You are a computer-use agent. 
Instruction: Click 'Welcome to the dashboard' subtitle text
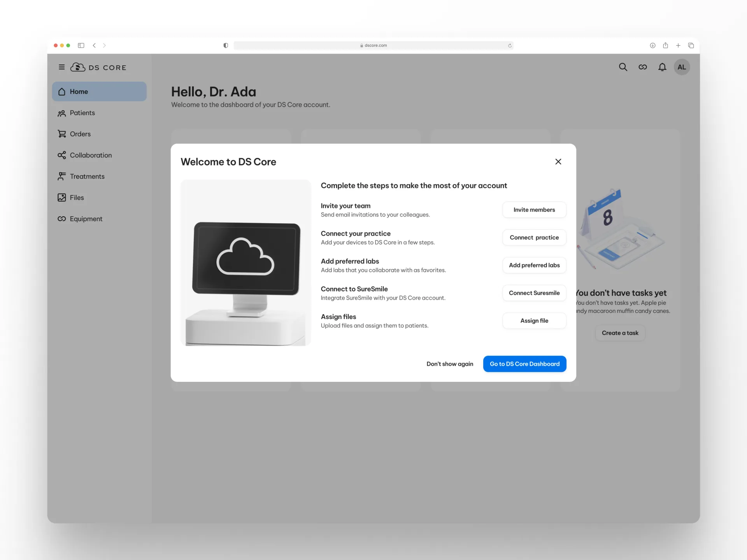click(x=251, y=105)
